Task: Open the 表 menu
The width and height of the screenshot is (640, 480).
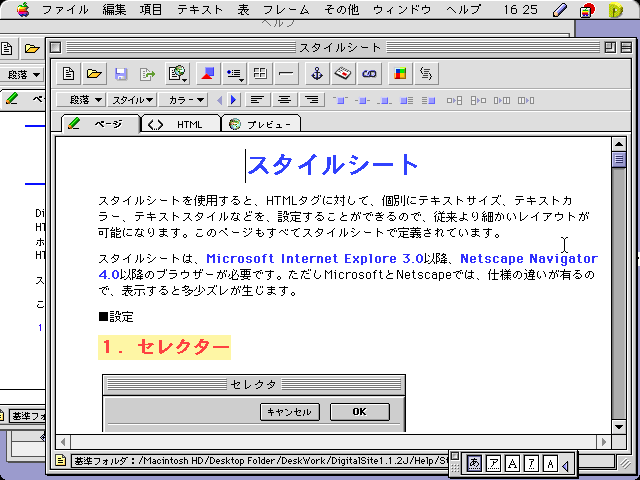Action: [x=243, y=9]
